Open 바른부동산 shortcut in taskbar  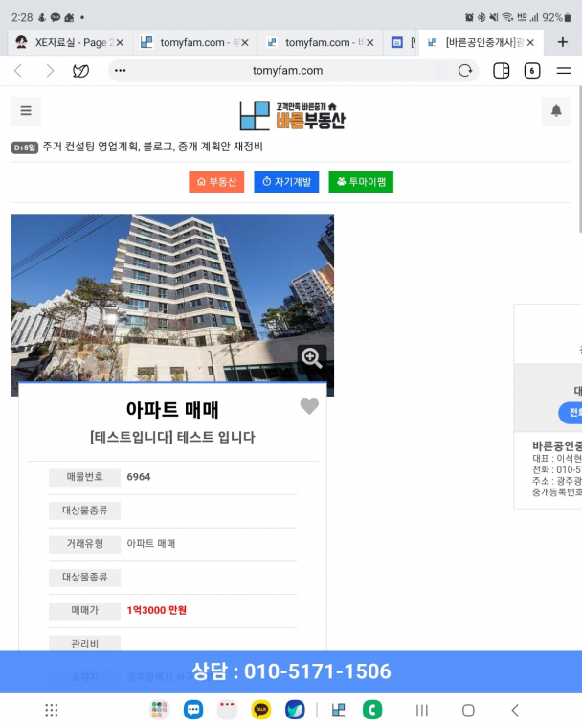click(x=338, y=710)
